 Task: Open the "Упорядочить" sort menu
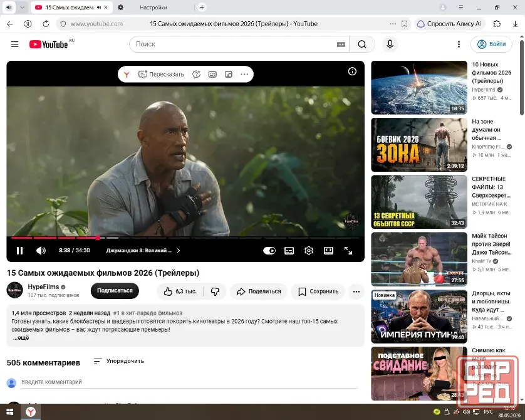point(119,361)
